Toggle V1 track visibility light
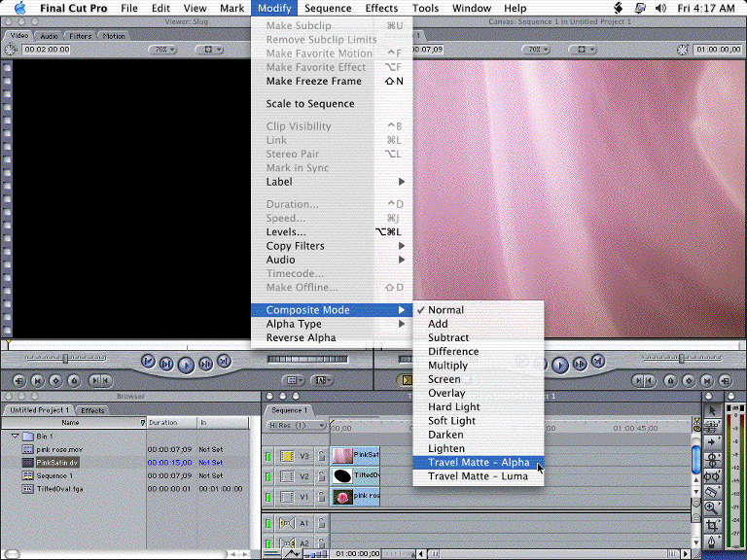Screen dimensions: 747x560 coord(268,497)
